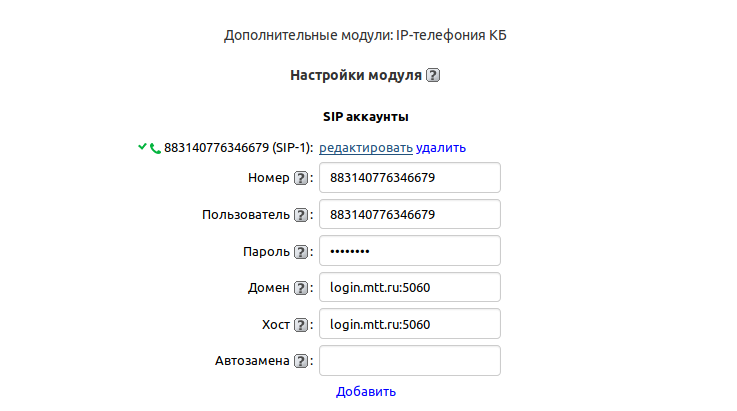Click help icon beside Хост label
This screenshot has width=737, height=411.
click(299, 325)
